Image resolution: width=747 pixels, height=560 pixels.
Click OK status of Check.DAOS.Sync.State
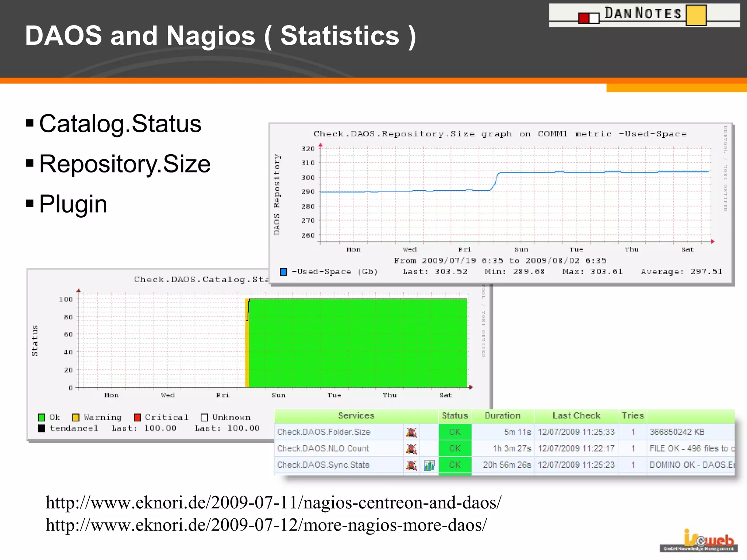coord(455,465)
